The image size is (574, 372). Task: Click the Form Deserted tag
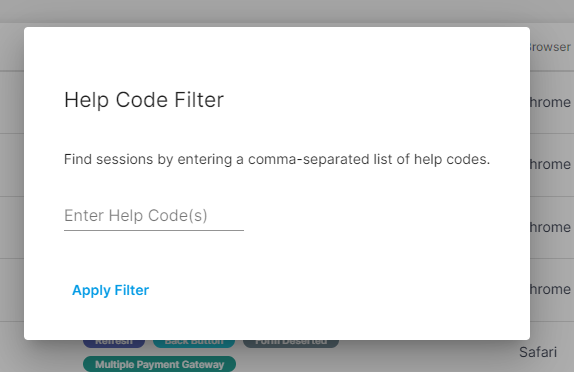point(291,344)
